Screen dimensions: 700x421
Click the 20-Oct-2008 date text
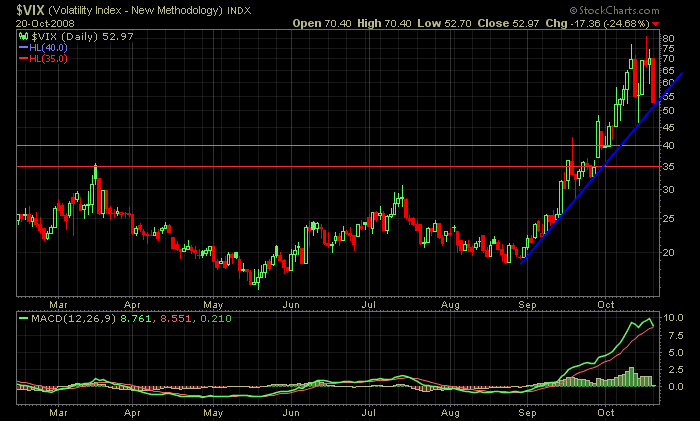point(45,23)
